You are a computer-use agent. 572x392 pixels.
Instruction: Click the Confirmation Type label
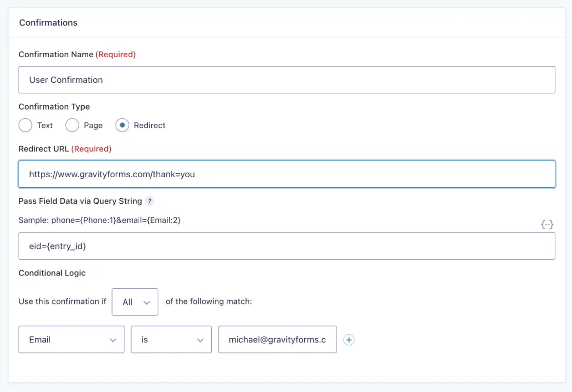point(54,107)
